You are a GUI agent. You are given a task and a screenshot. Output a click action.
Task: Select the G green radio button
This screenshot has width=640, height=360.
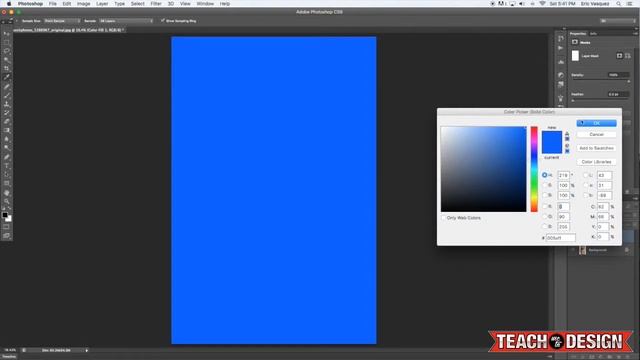[544, 217]
